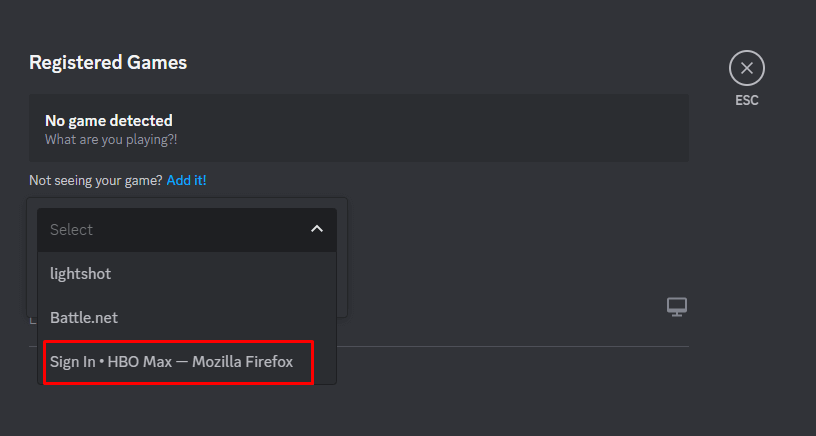This screenshot has width=816, height=436.
Task: Click the Registered Games heading
Action: pos(108,62)
